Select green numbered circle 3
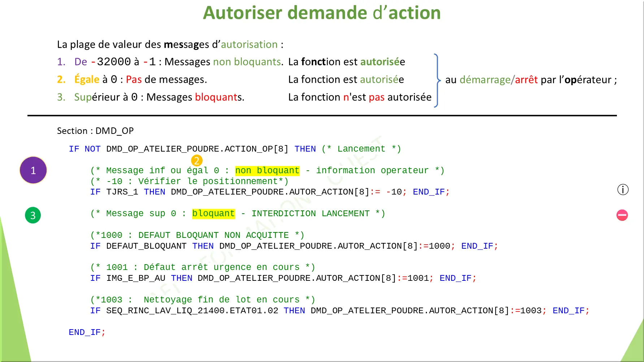Image resolution: width=644 pixels, height=362 pixels. click(33, 215)
